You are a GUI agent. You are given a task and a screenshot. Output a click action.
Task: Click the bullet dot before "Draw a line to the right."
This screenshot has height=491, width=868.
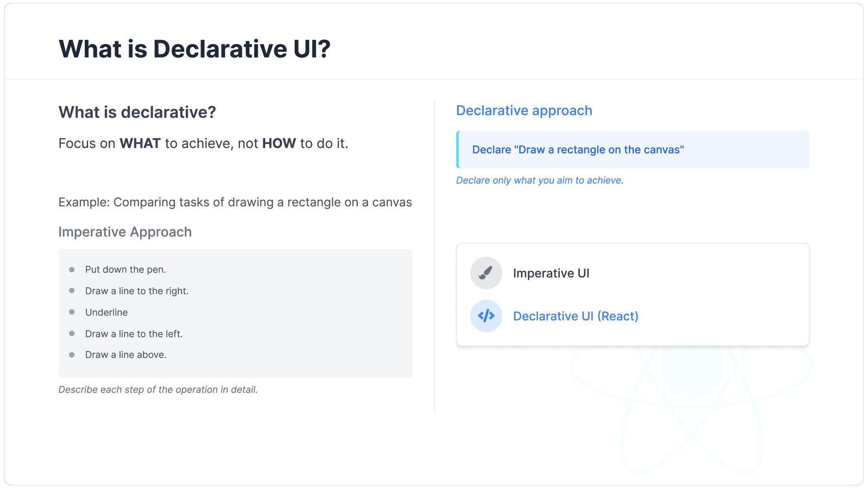71,291
